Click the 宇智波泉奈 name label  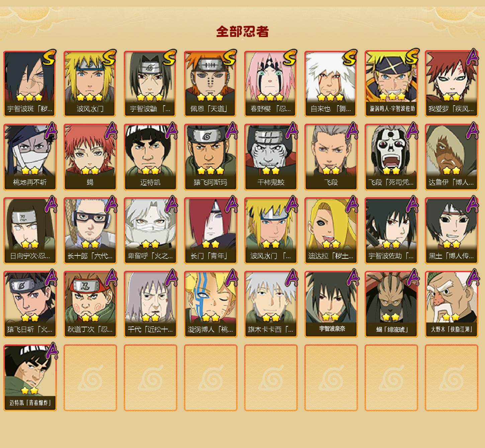331,329
